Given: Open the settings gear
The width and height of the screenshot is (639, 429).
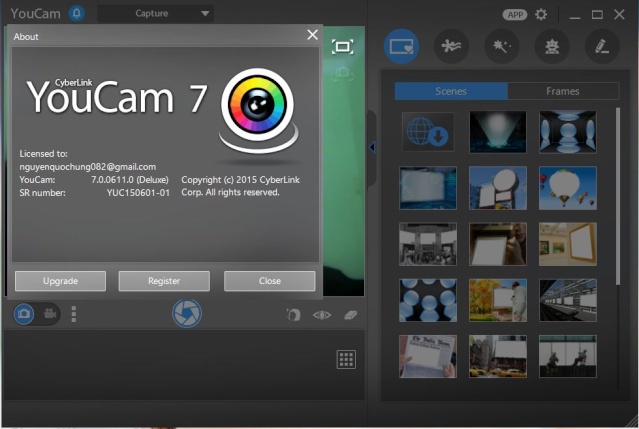Looking at the screenshot, I should pos(541,15).
